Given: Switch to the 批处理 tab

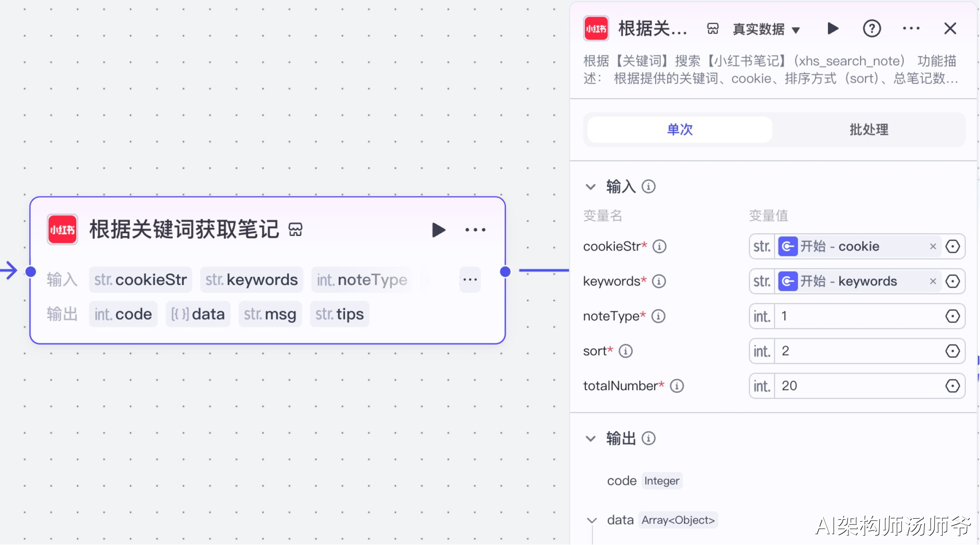Looking at the screenshot, I should (868, 130).
